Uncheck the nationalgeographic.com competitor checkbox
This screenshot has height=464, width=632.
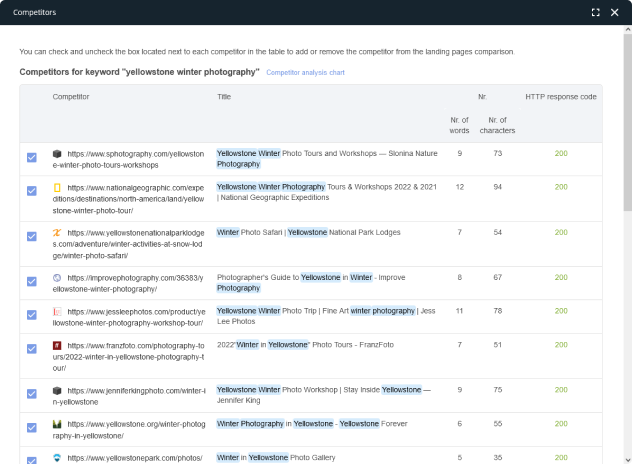pos(32,191)
